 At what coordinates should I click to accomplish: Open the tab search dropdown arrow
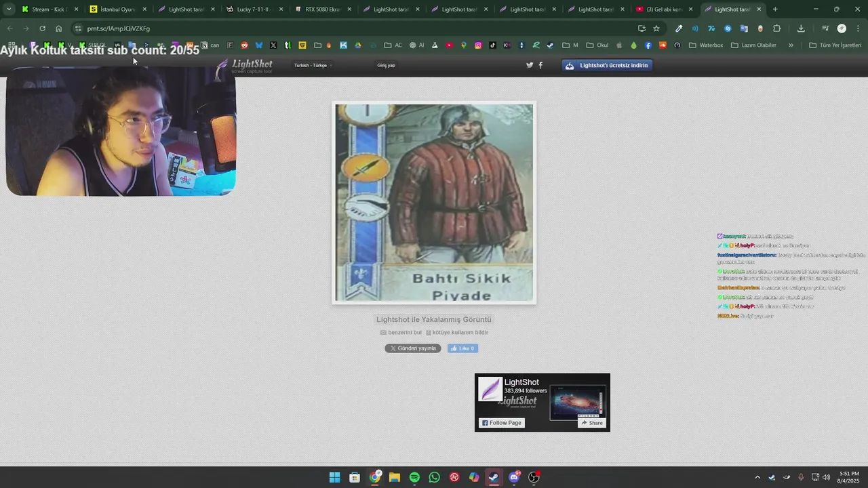9,9
